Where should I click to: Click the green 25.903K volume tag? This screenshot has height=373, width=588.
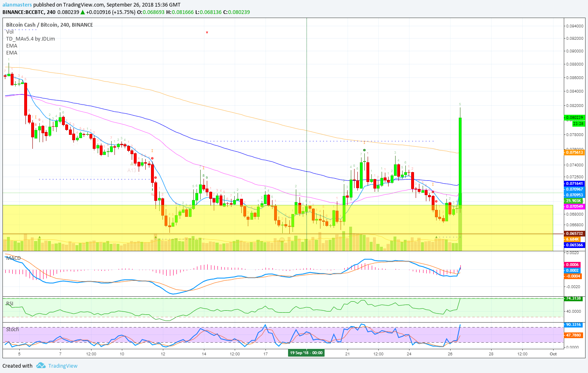click(573, 200)
